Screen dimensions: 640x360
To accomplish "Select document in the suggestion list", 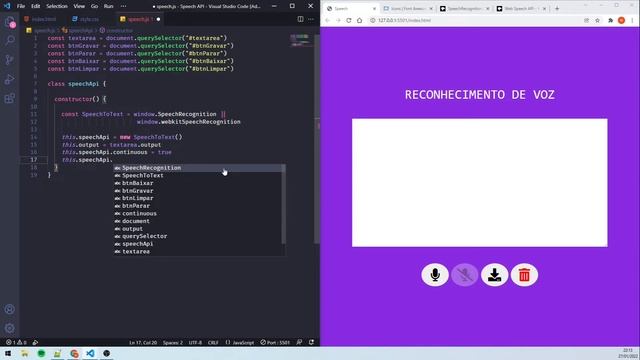I will [199, 221].
